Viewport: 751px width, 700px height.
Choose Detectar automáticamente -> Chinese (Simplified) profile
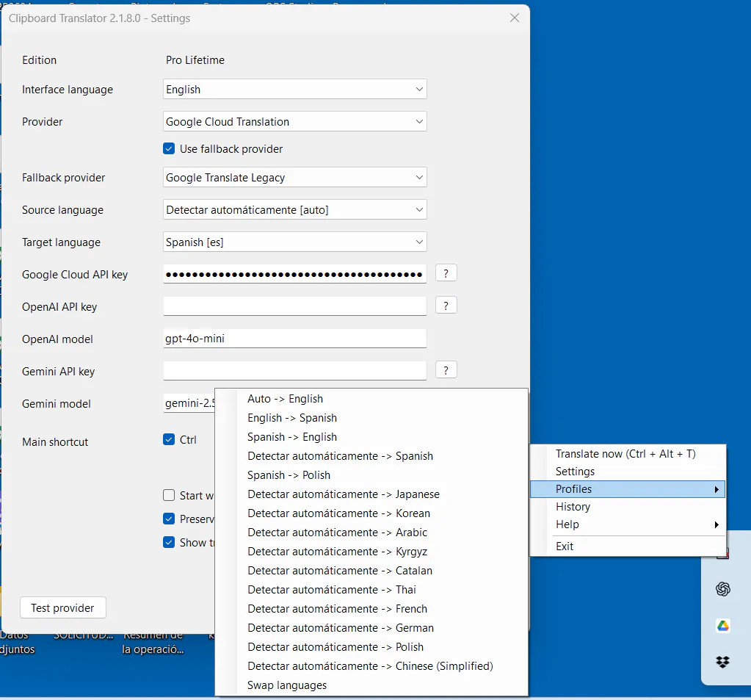pos(371,666)
